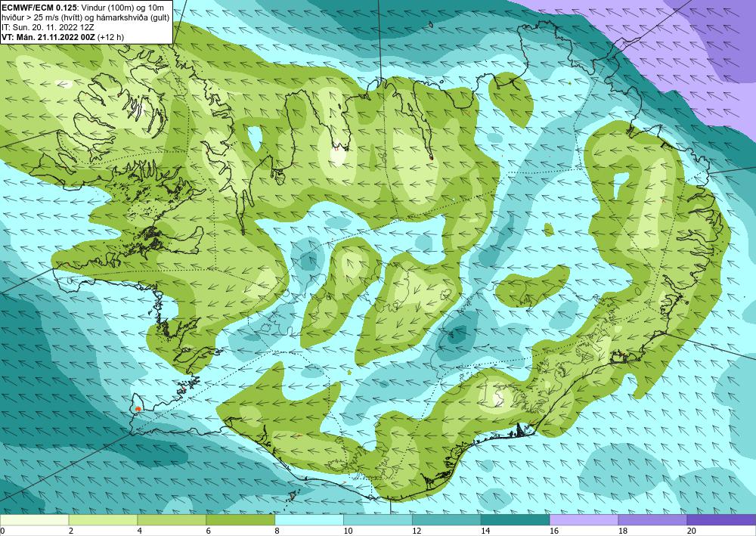Click the 0–2 m/s palest legend swatch
Image resolution: width=756 pixels, height=536 pixels.
34,520
